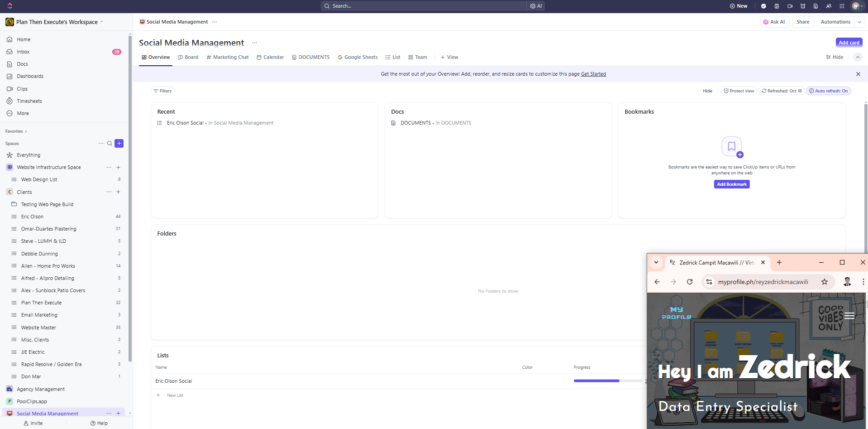The height and width of the screenshot is (429, 868).
Task: Click the add bookmark icon in Bookmarks card
Action: pyautogui.click(x=732, y=147)
